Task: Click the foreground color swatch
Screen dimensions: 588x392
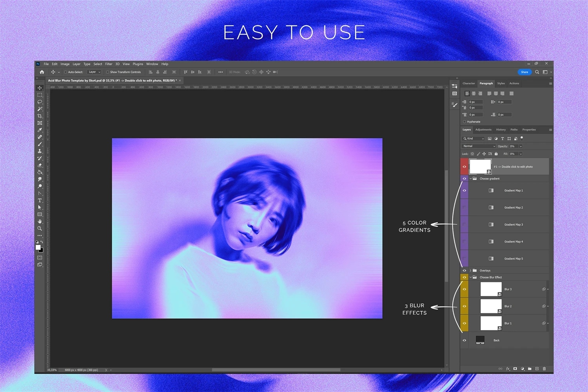Action: [x=38, y=247]
